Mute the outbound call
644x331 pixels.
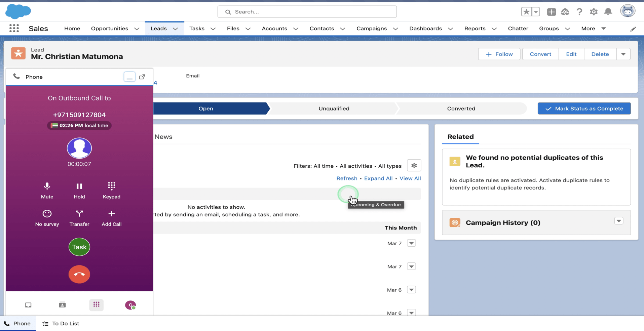pos(47,190)
